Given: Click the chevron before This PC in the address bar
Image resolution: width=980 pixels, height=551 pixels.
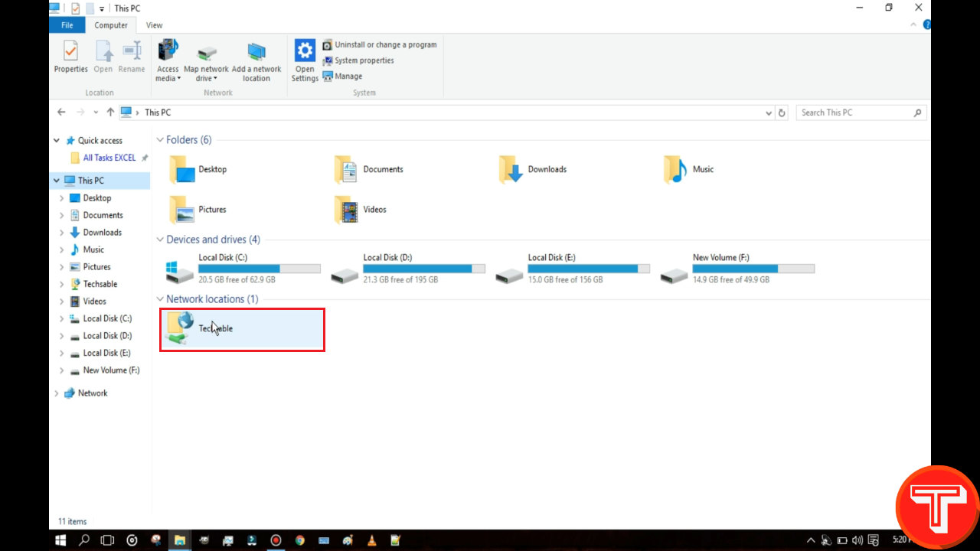Looking at the screenshot, I should (138, 112).
